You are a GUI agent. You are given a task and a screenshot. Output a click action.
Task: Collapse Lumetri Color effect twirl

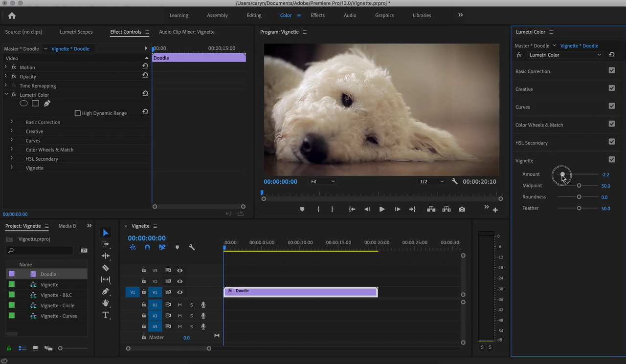(6, 94)
